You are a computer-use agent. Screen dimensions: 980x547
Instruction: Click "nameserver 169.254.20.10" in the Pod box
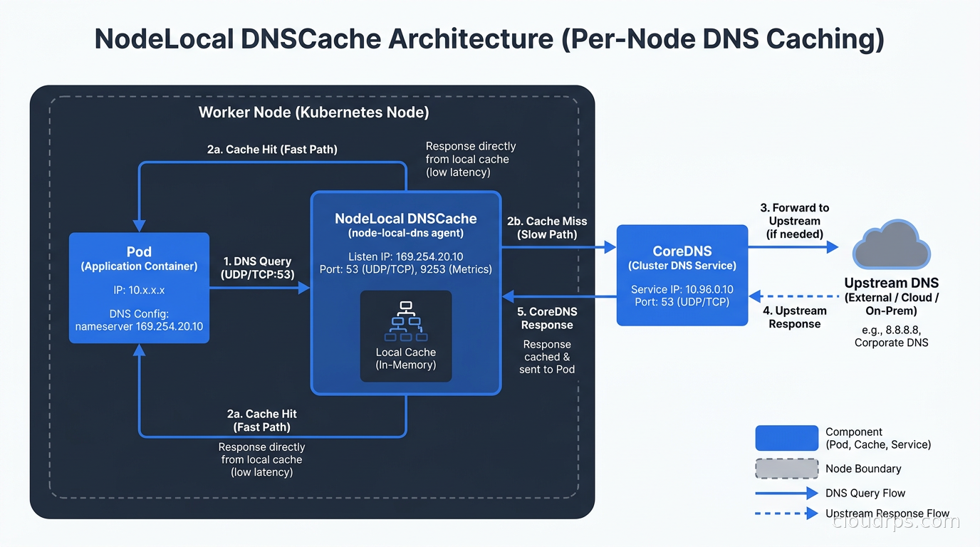click(x=139, y=327)
